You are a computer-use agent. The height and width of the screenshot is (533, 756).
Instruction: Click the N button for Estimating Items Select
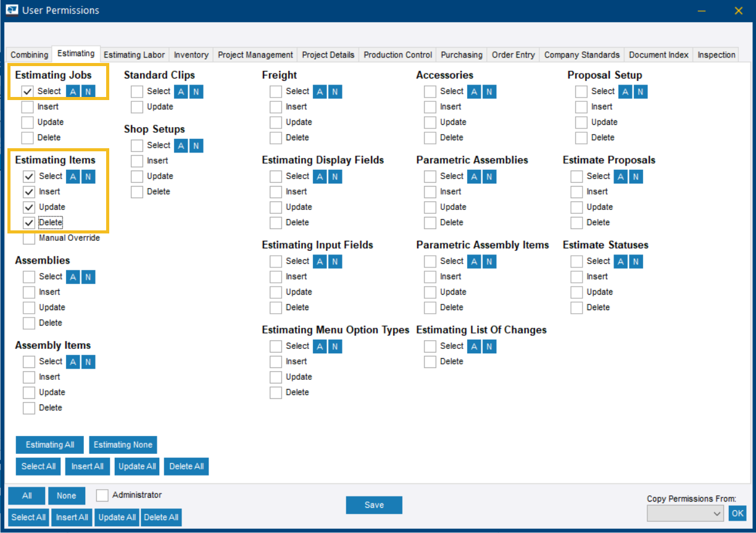pos(88,177)
